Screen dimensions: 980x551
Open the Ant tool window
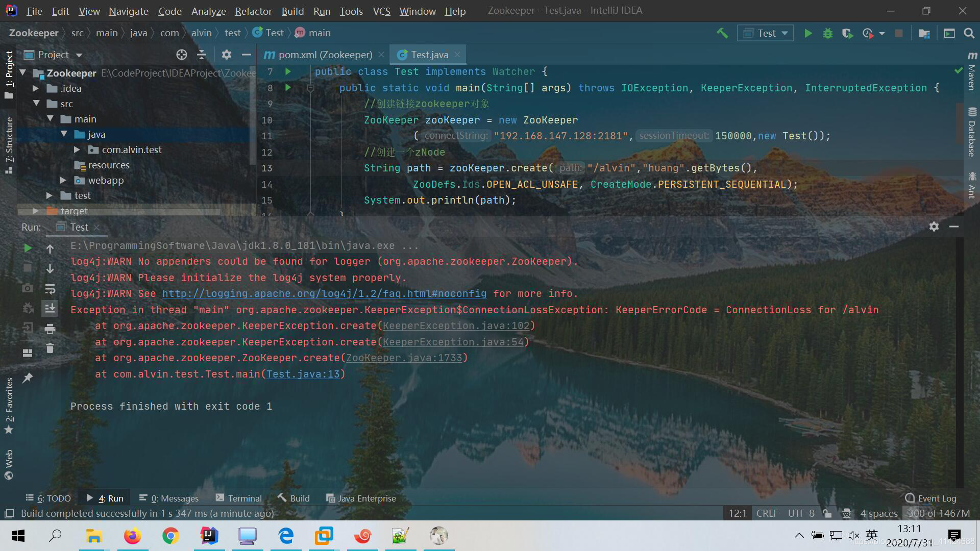972,185
